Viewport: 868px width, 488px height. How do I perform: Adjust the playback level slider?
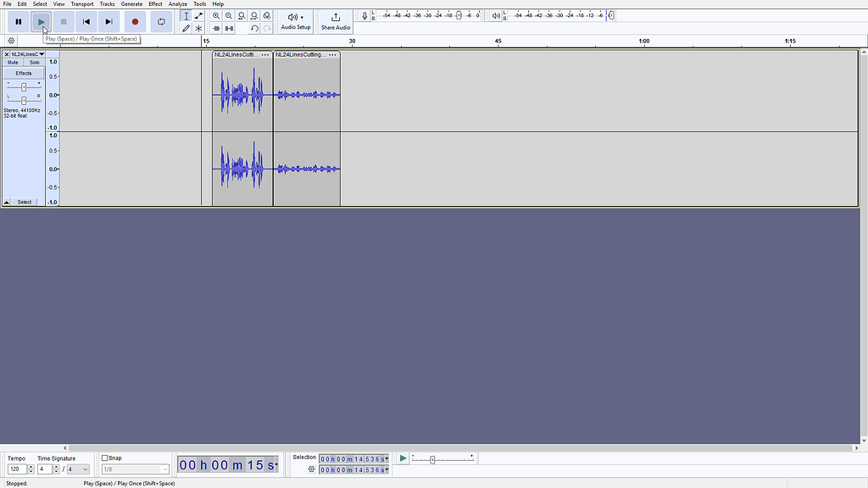pyautogui.click(x=610, y=15)
